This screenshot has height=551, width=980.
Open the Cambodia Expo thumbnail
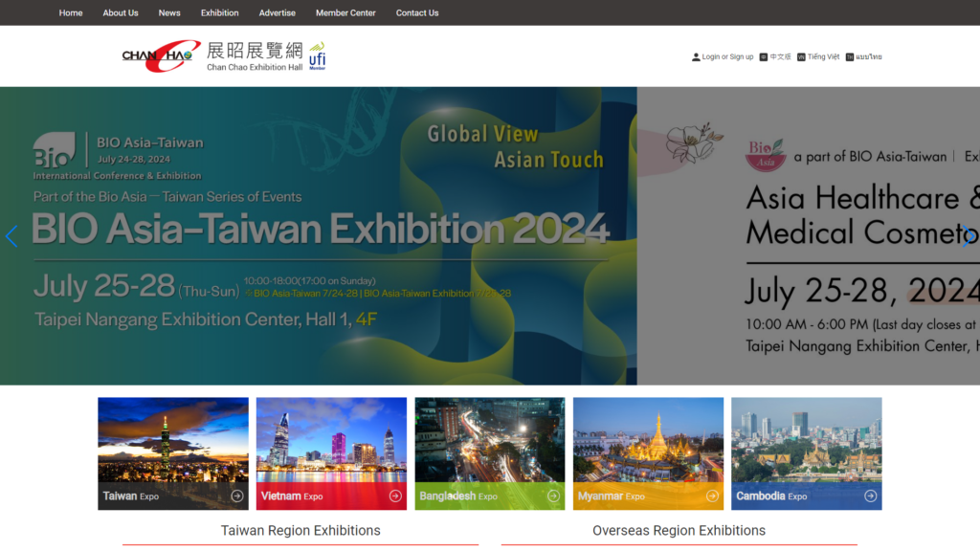807,453
